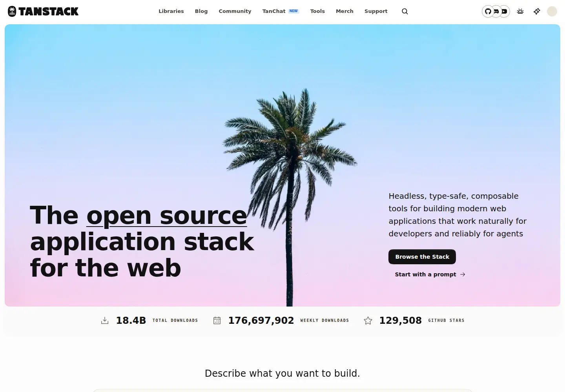Open TanChat in the navigation
Screen dimensions: 565x392
pyautogui.click(x=274, y=11)
